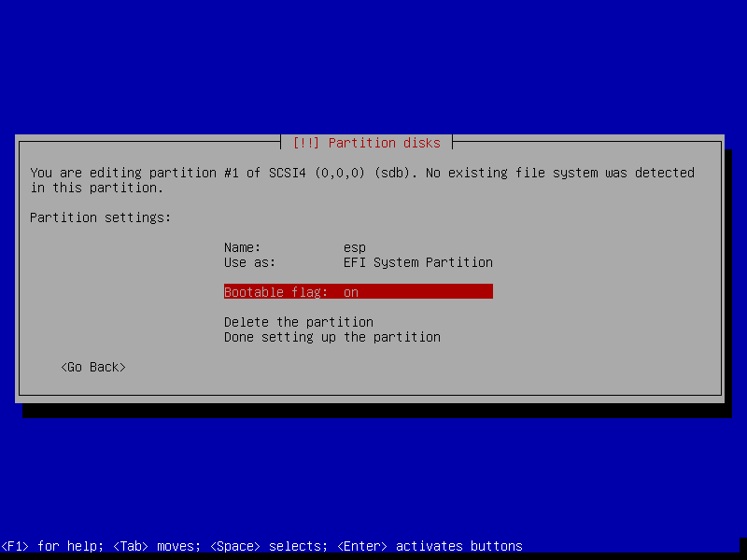Click the 'Partition settings:' heading
Screen dimensions: 747x560
101,217
